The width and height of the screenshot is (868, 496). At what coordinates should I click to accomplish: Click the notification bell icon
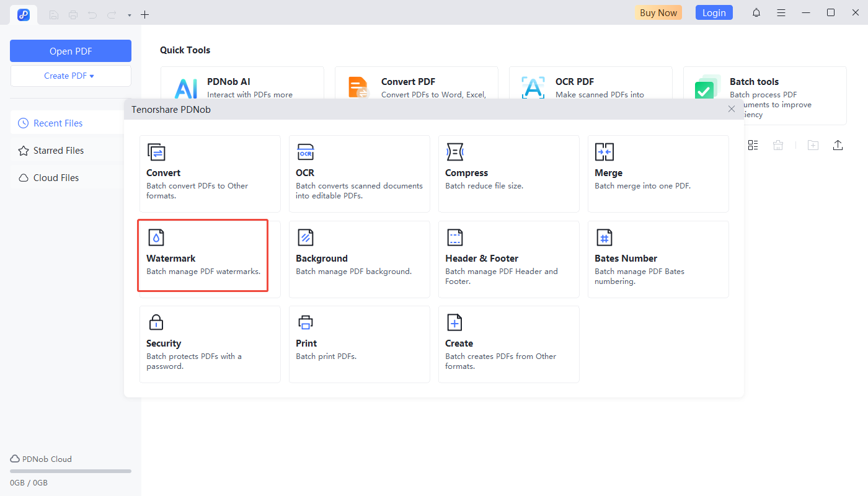pyautogui.click(x=756, y=13)
